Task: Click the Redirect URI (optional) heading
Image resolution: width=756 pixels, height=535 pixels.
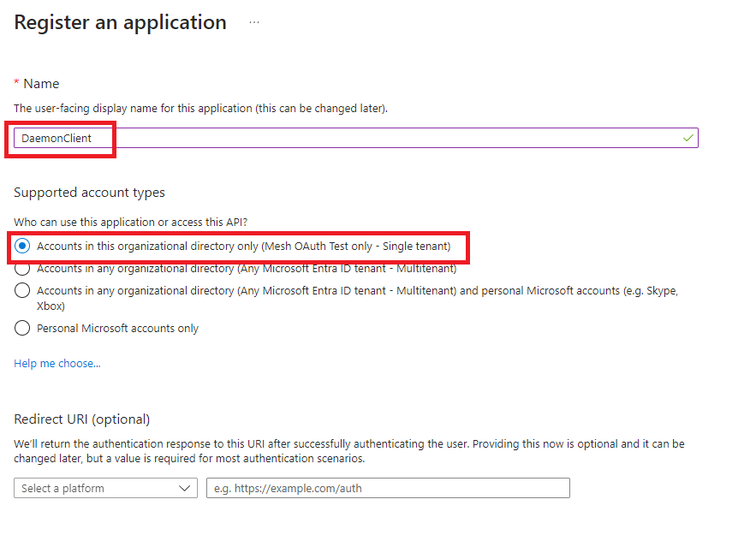Action: point(82,419)
